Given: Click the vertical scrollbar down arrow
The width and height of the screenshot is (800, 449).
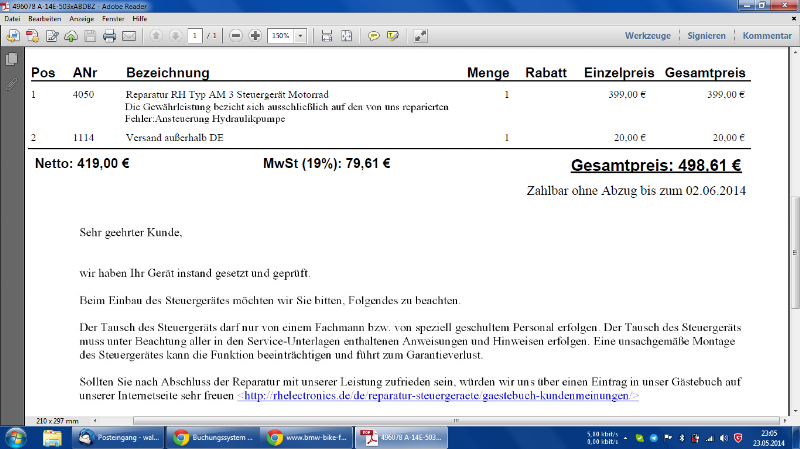Looking at the screenshot, I should [x=795, y=411].
